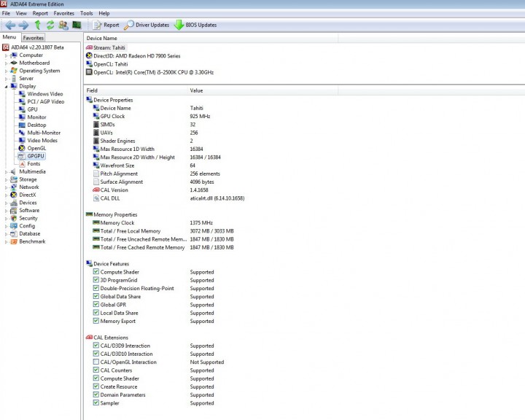Screen dimensions: 525x420
Task: Expand the Motherboard tree node
Action: 6,63
